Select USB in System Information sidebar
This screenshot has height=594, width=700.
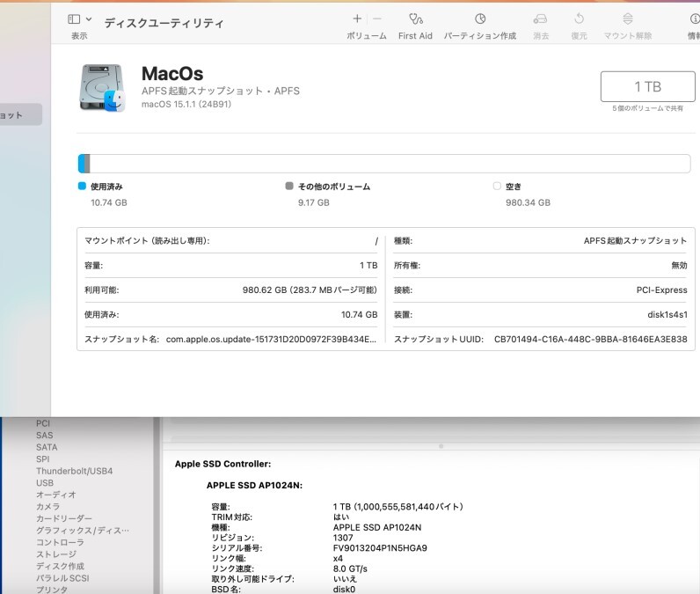click(45, 483)
